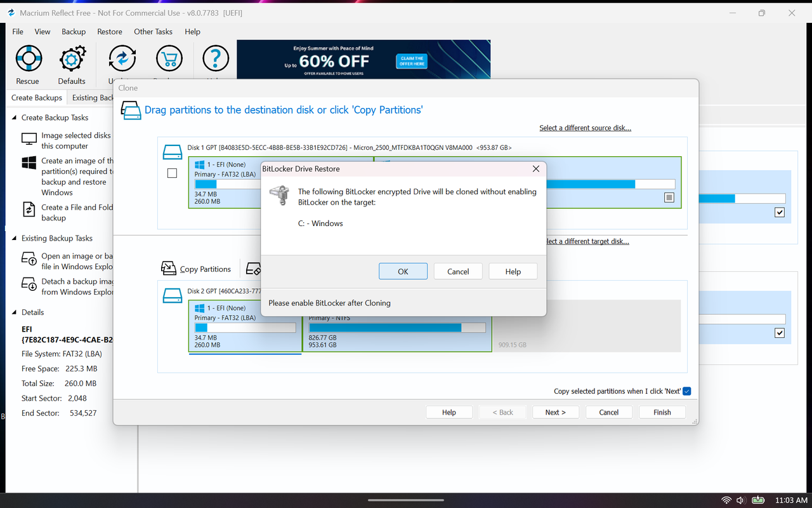Open the Rescue media toolbar icon
The height and width of the screenshot is (508, 812).
click(28, 59)
